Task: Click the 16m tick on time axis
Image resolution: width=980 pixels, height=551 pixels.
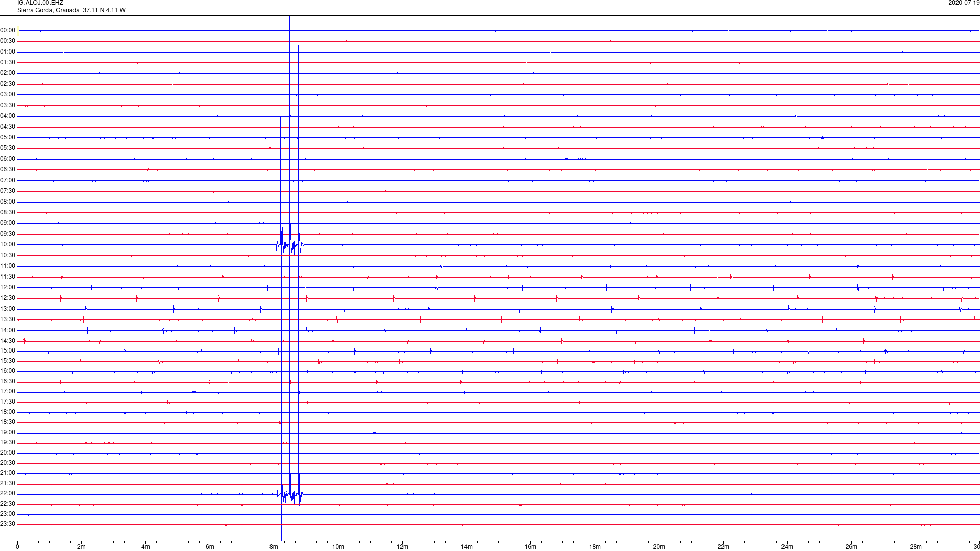Action: point(530,547)
